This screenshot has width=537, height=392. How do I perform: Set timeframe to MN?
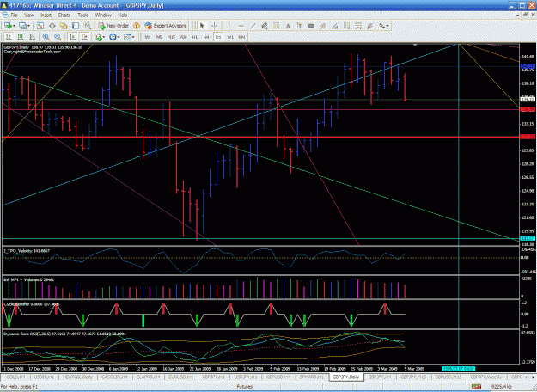tap(241, 37)
